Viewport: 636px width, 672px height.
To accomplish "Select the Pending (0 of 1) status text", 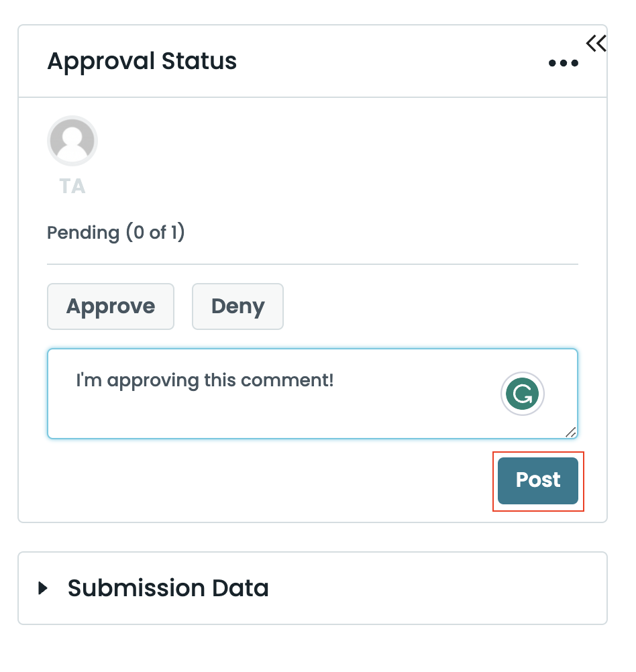I will (x=116, y=233).
